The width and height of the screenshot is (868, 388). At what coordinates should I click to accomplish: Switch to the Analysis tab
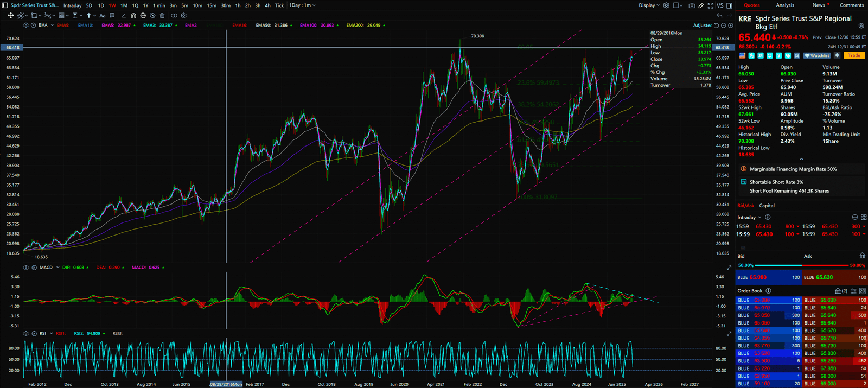coord(785,5)
